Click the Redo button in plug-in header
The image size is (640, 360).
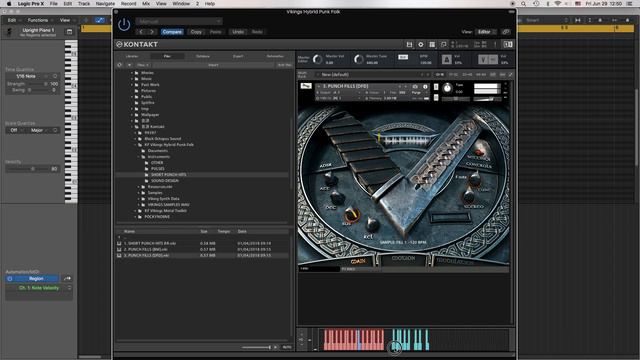tap(257, 32)
